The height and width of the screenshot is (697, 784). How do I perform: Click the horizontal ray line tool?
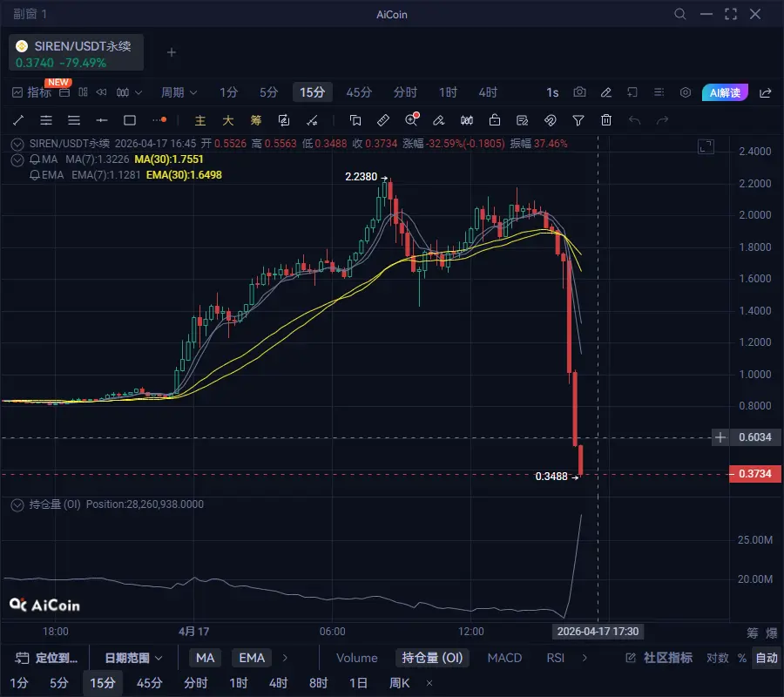point(102,120)
